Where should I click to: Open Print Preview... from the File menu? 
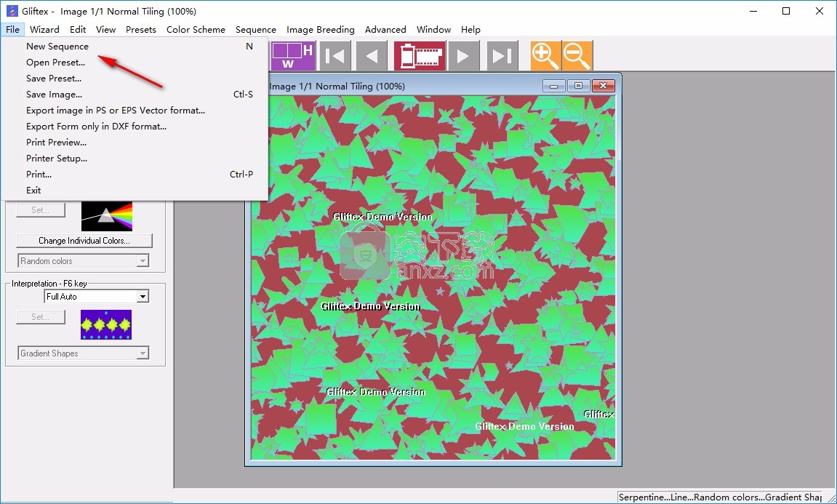tap(135, 143)
